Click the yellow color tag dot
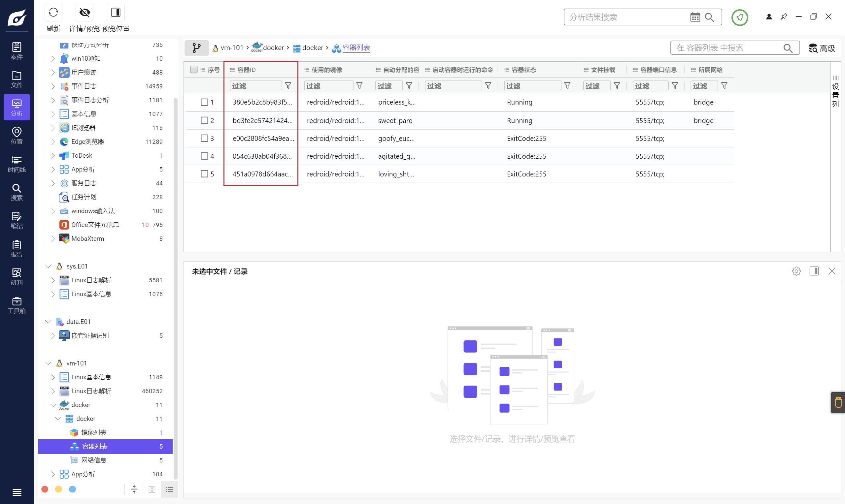845x504 pixels. click(x=58, y=489)
